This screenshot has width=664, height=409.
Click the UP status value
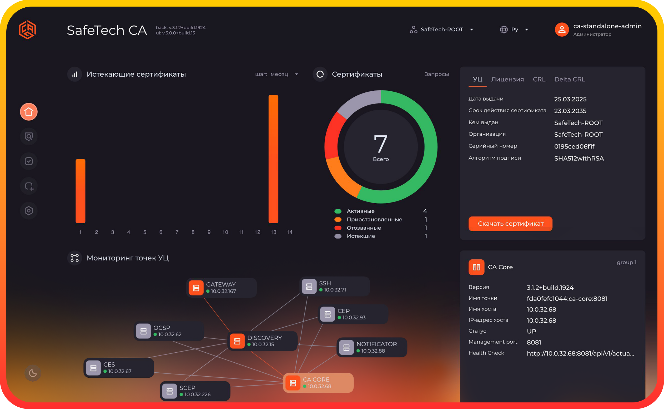(x=531, y=332)
